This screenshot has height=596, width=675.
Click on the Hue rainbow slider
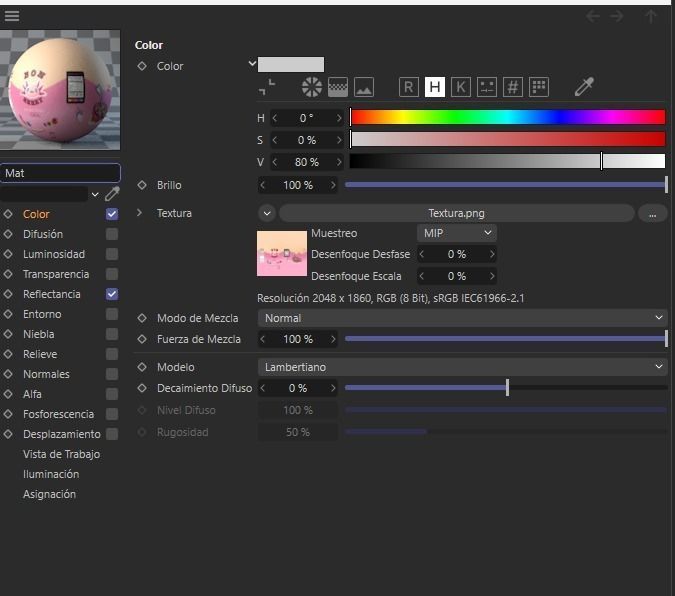tap(508, 117)
